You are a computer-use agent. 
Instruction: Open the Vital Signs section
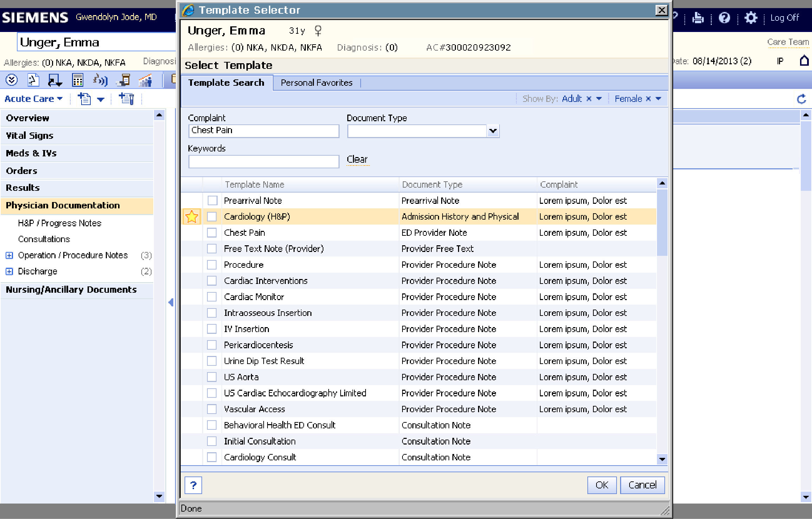tap(30, 136)
